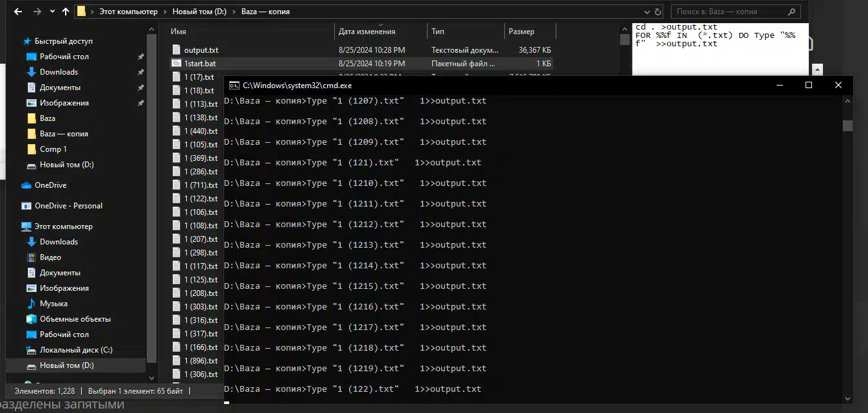
Task: Click the 1start.bat gear file icon
Action: pos(177,63)
